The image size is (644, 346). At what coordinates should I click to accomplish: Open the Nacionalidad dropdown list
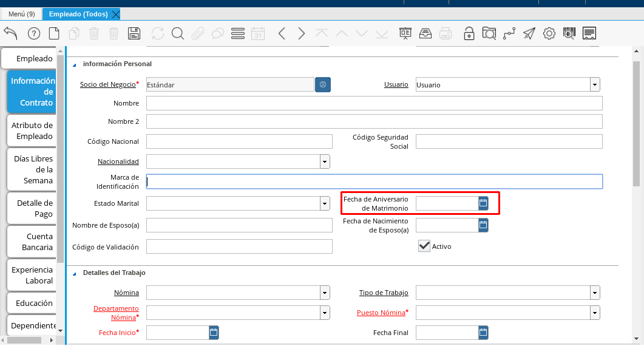click(325, 161)
